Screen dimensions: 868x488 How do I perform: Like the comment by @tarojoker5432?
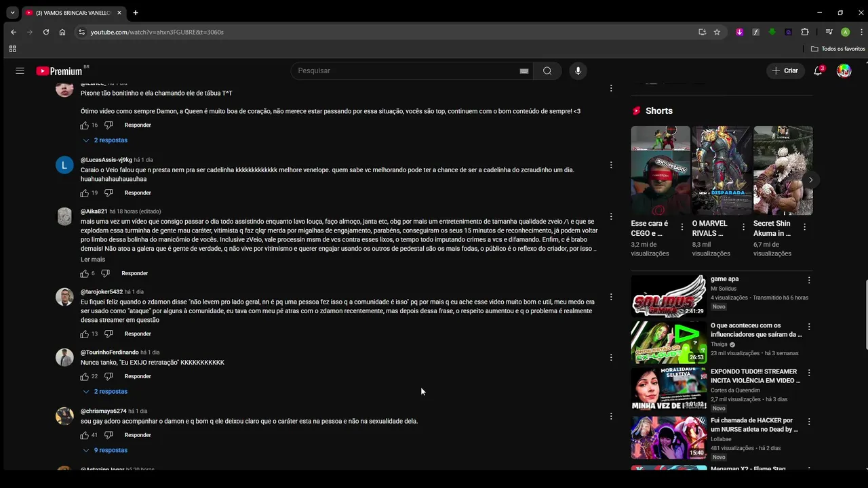[85, 333]
